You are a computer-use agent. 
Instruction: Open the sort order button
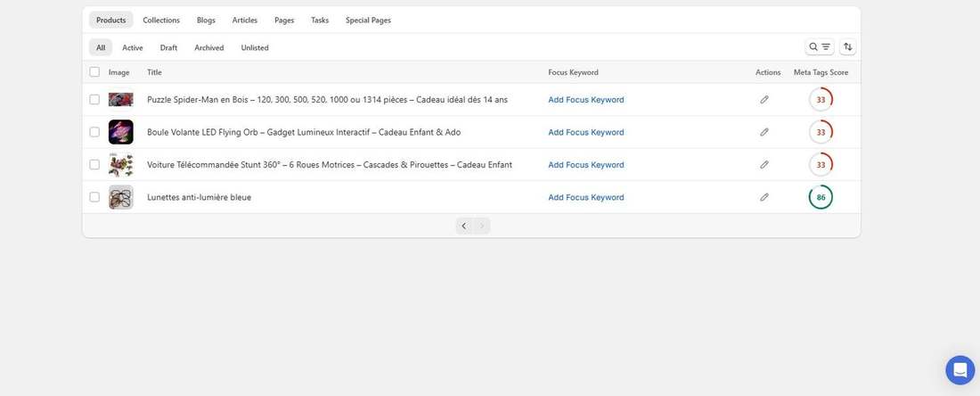(x=847, y=47)
